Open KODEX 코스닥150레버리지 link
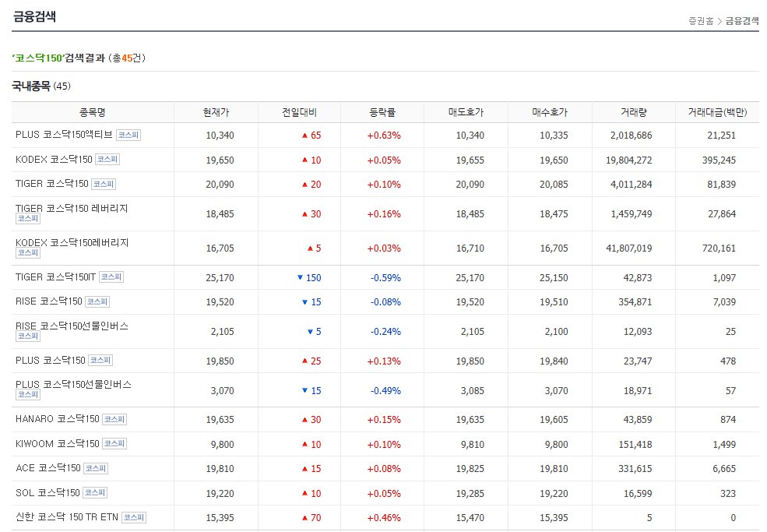Viewport: 767px width, 532px height. 72,242
